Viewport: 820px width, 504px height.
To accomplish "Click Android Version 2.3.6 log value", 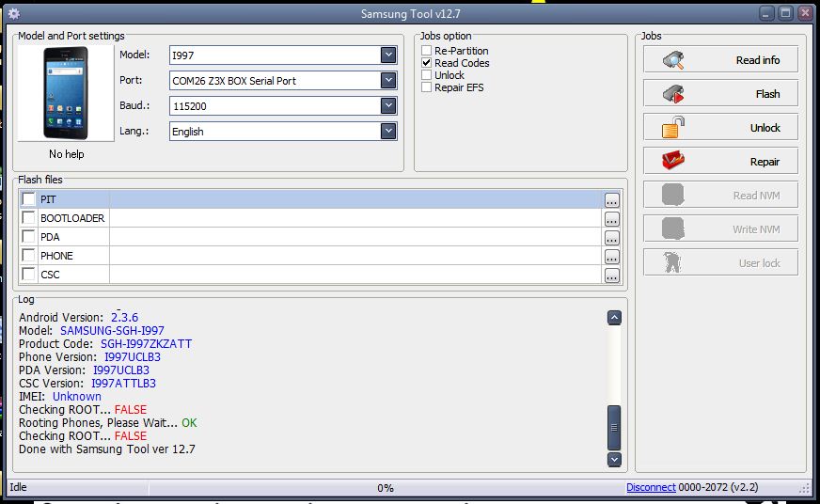I will pyautogui.click(x=124, y=318).
